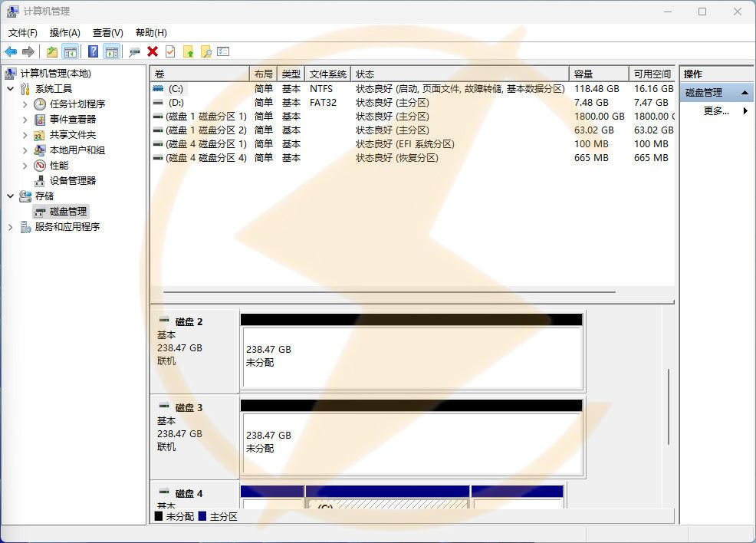The height and width of the screenshot is (543, 756).
Task: Select 设备管理器 in the tree
Action: [73, 181]
